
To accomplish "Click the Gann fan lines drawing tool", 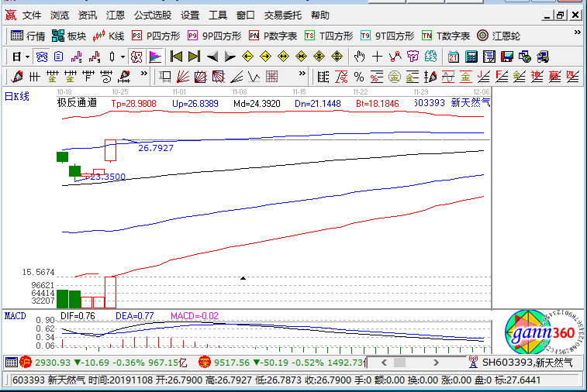I will (184, 77).
